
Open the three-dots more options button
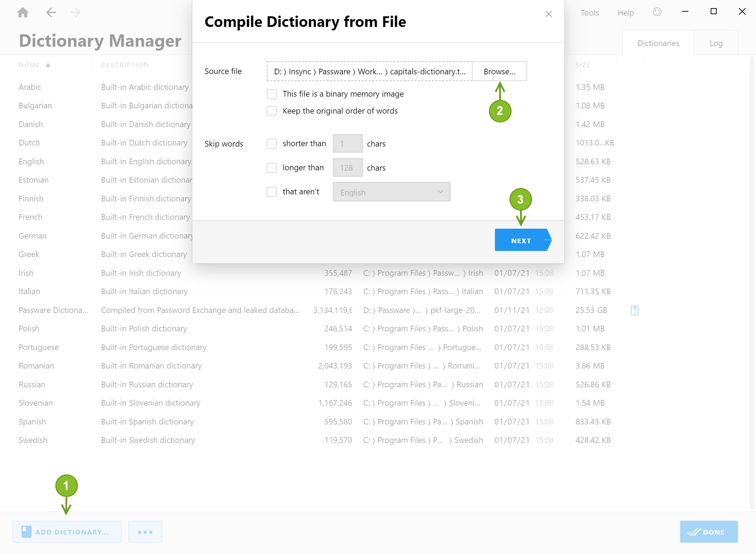145,532
